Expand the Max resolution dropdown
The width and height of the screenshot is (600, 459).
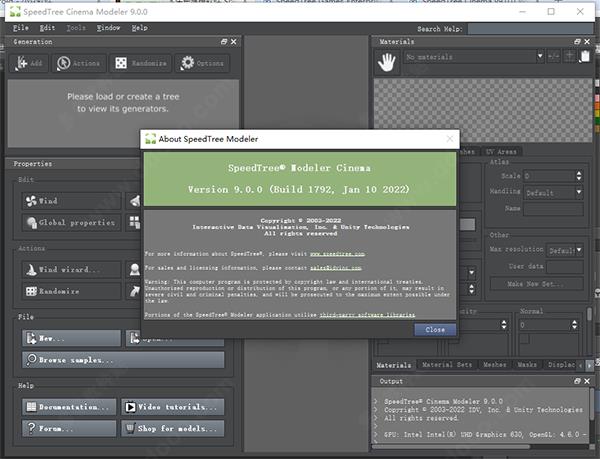tap(563, 249)
